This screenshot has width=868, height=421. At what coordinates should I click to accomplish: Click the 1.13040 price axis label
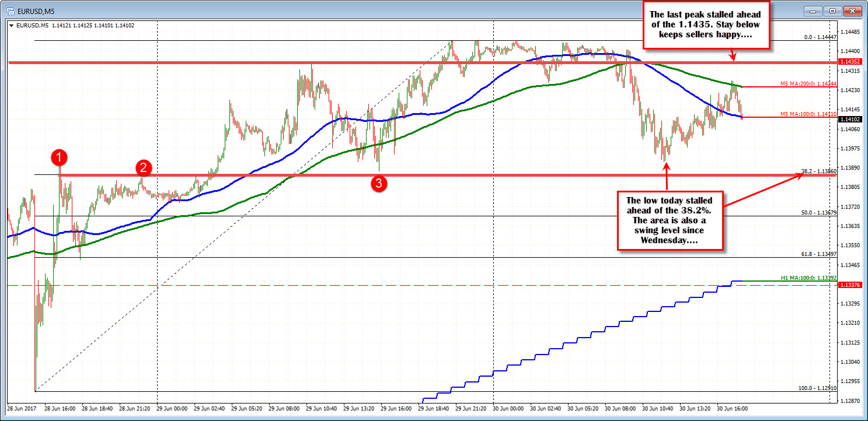(849, 362)
